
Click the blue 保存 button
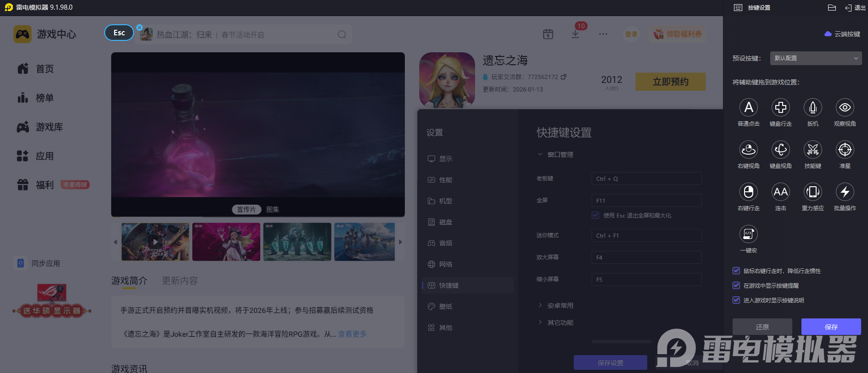(831, 327)
